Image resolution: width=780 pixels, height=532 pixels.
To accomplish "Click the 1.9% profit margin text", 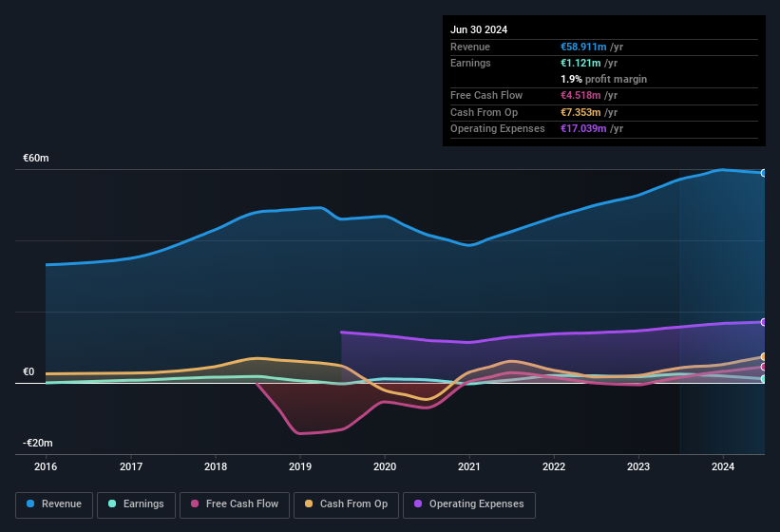I will pyautogui.click(x=603, y=79).
